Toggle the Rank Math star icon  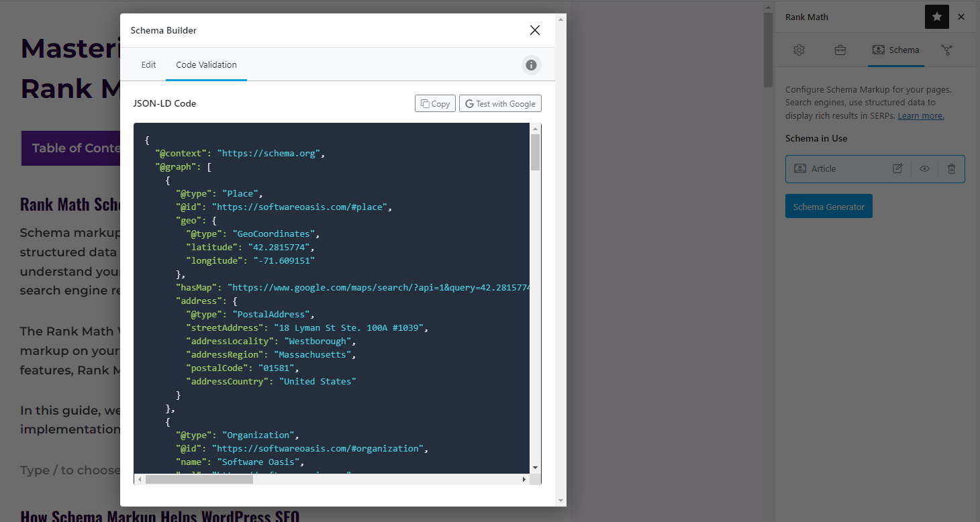tap(936, 17)
